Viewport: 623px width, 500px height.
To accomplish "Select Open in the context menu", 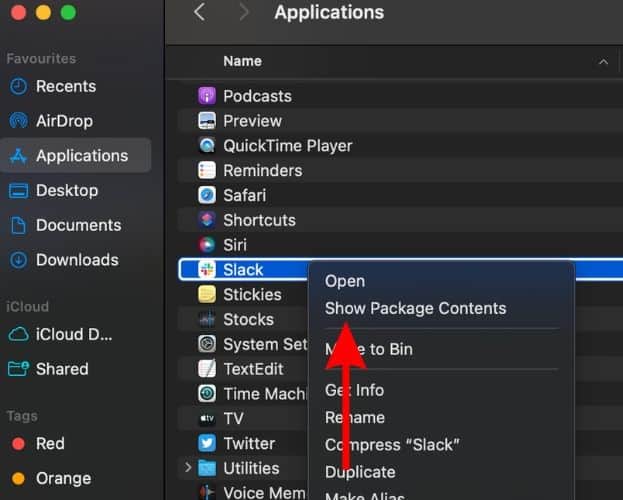I will pos(345,282).
